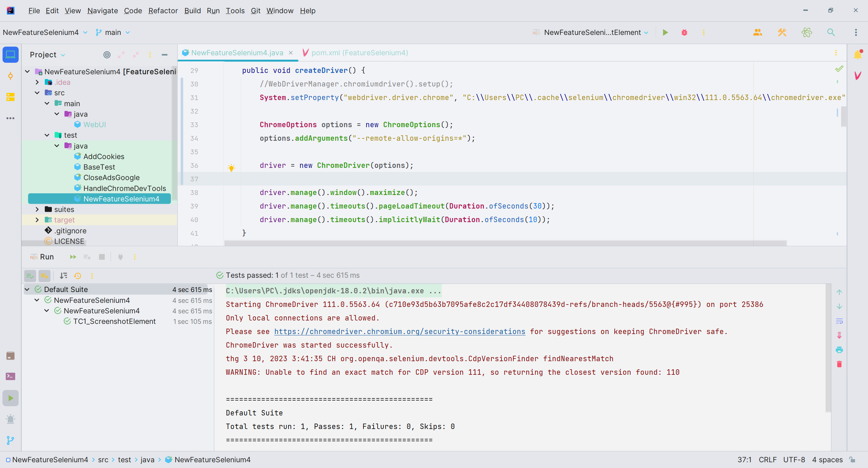Click the inspections green checkmark widget
Screen dimensions: 868x468
pos(839,69)
